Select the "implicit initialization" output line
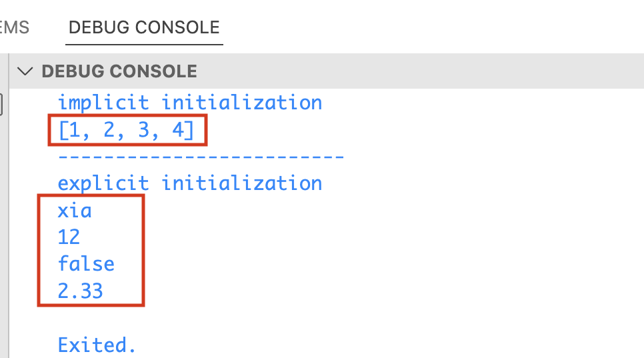This screenshot has width=644, height=358. coord(189,103)
